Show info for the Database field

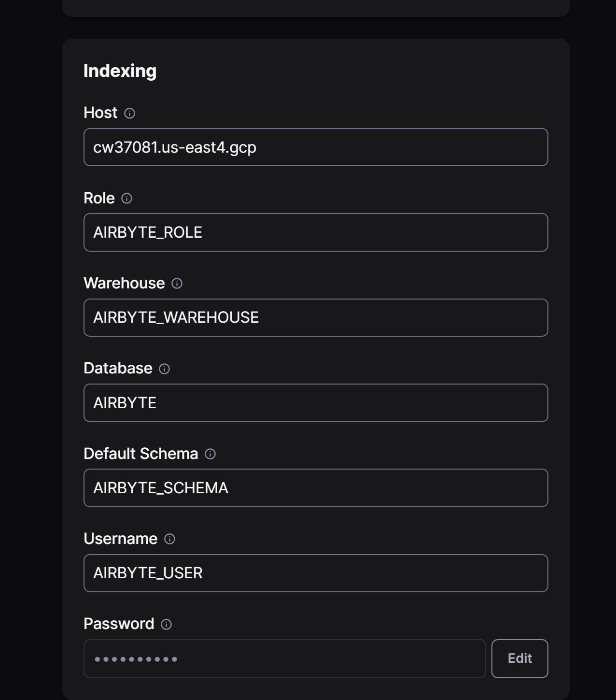tap(164, 369)
